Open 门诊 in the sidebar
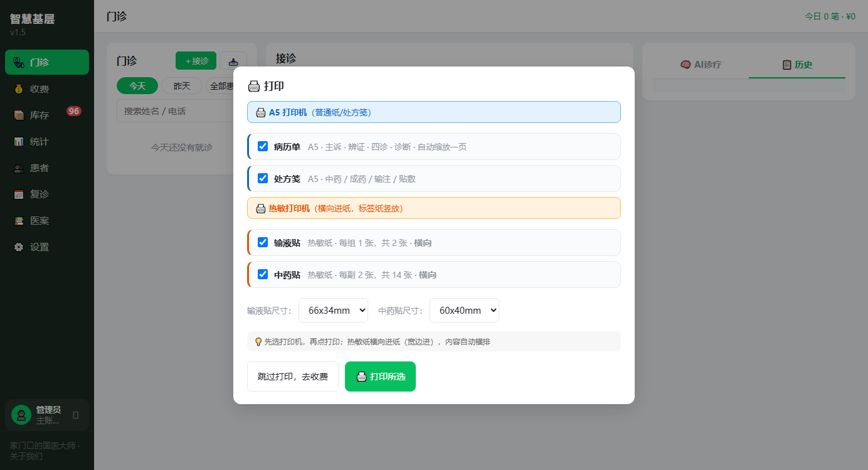 [47, 62]
